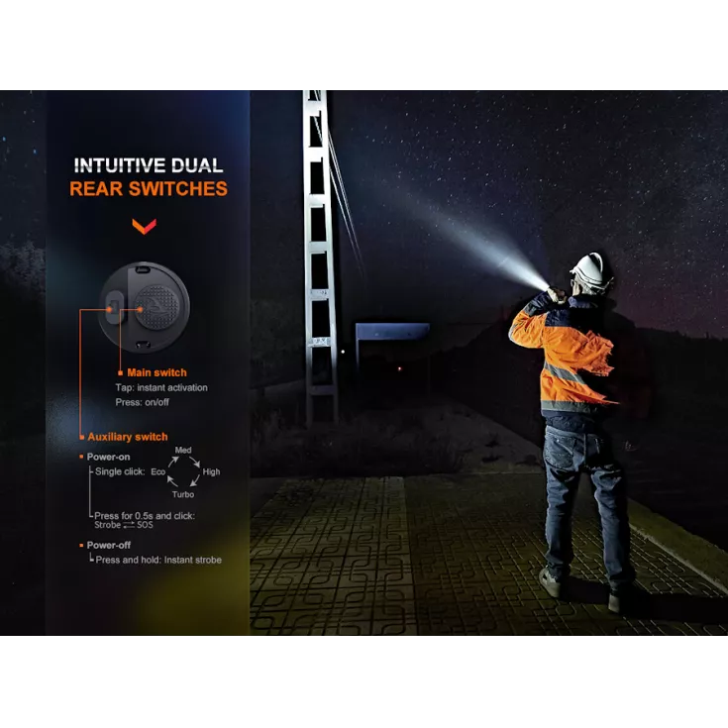Click the Auxiliary switch heading
The image size is (728, 728).
(x=127, y=437)
